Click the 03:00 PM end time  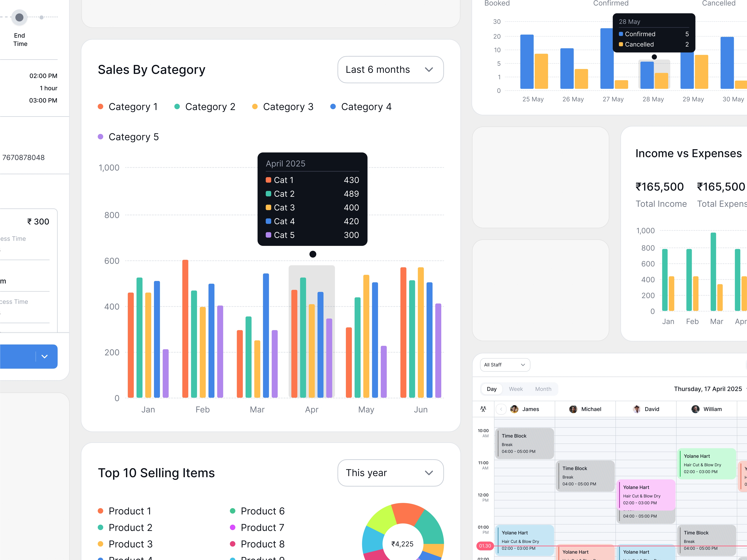[43, 100]
